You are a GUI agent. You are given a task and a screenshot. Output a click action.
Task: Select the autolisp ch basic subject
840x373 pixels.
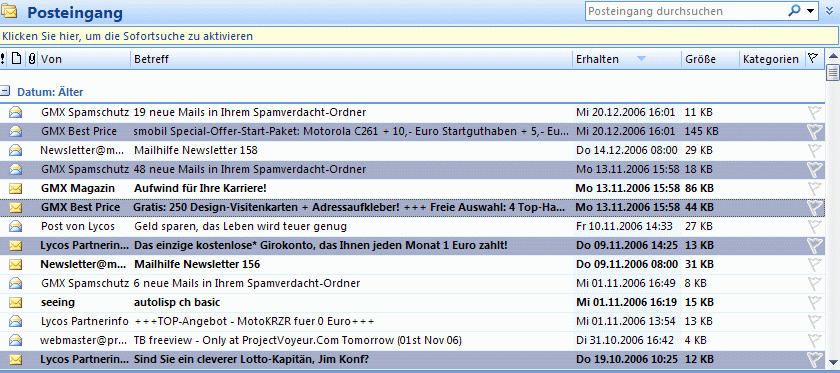177,302
